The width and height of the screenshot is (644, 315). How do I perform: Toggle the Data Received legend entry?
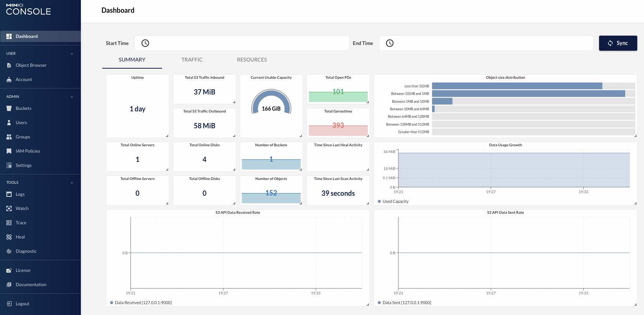[x=141, y=303]
